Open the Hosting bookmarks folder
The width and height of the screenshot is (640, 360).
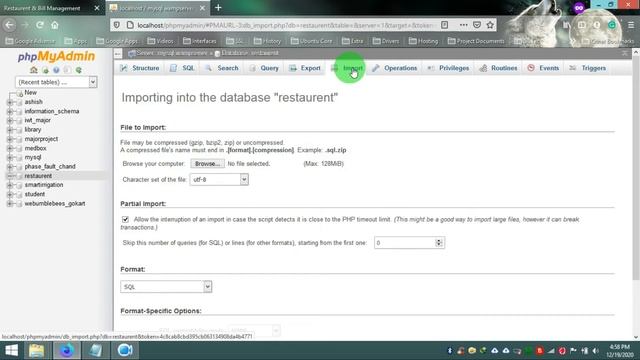click(x=423, y=41)
